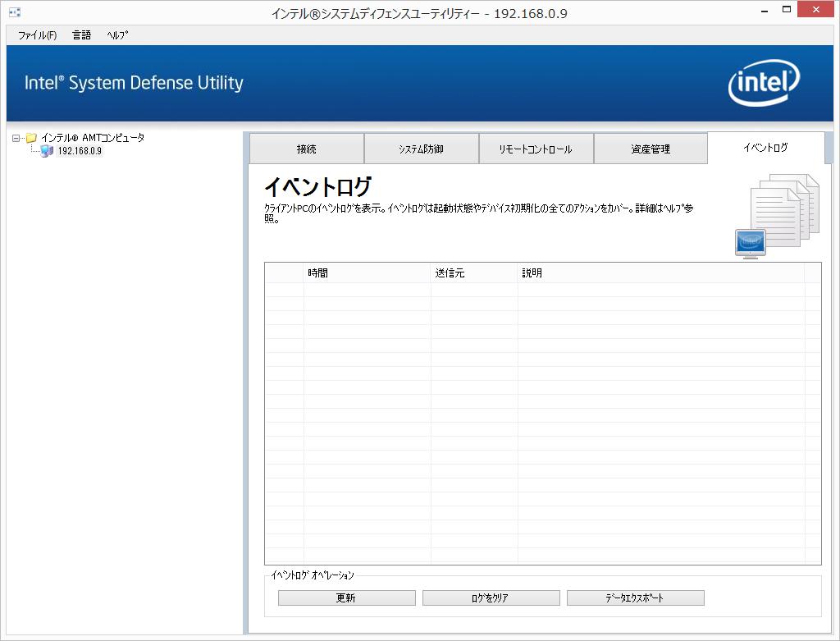This screenshot has height=641, width=840.
Task: Minimize the application window
Action: [765, 10]
